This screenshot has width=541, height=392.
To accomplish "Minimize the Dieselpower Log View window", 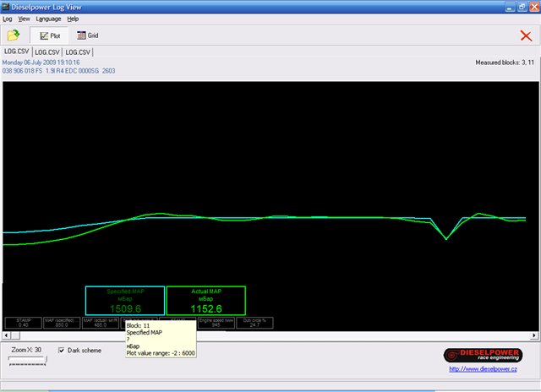I will pos(510,7).
